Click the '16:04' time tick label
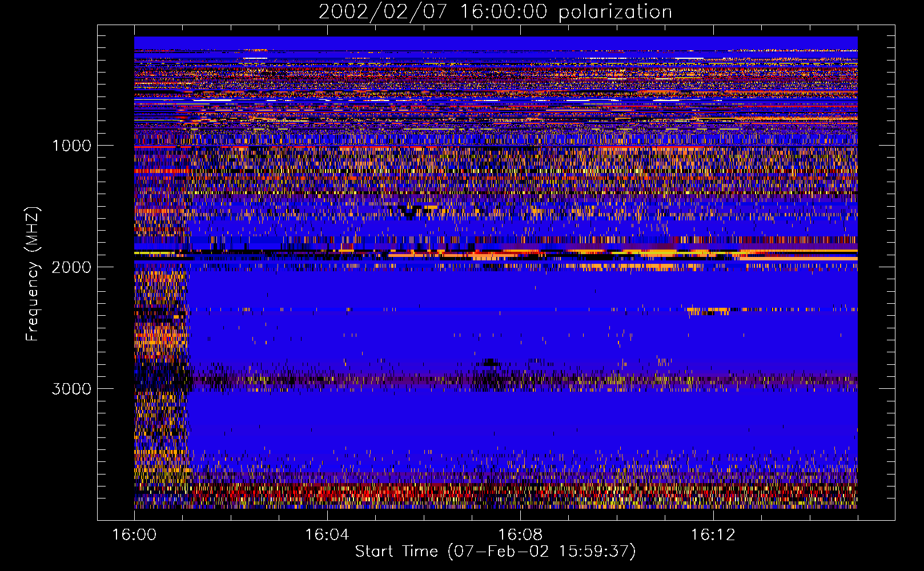924x571 pixels. [x=327, y=535]
